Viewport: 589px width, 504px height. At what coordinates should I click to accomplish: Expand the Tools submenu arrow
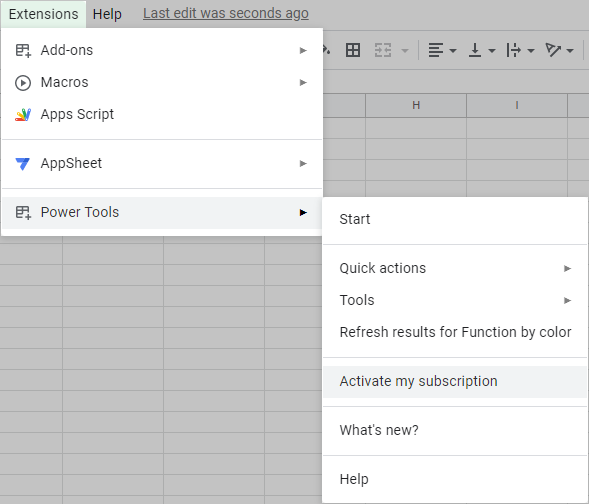[567, 300]
